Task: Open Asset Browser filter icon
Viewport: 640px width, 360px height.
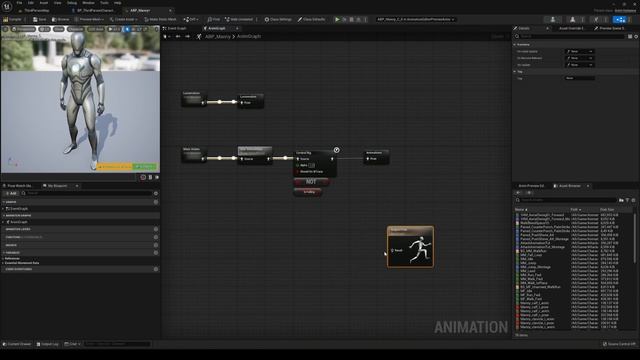Action: [x=627, y=200]
